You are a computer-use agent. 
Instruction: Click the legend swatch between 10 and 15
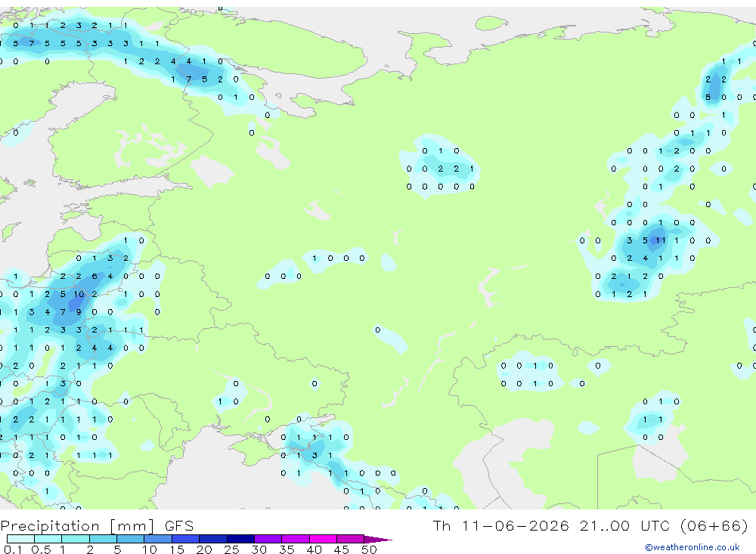coord(158,539)
